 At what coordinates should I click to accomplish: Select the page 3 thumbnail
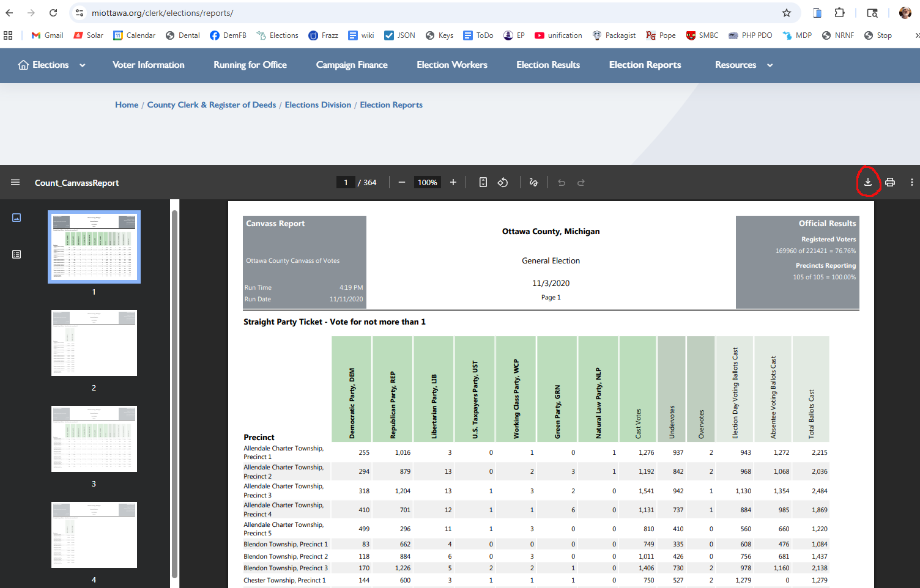(x=94, y=439)
